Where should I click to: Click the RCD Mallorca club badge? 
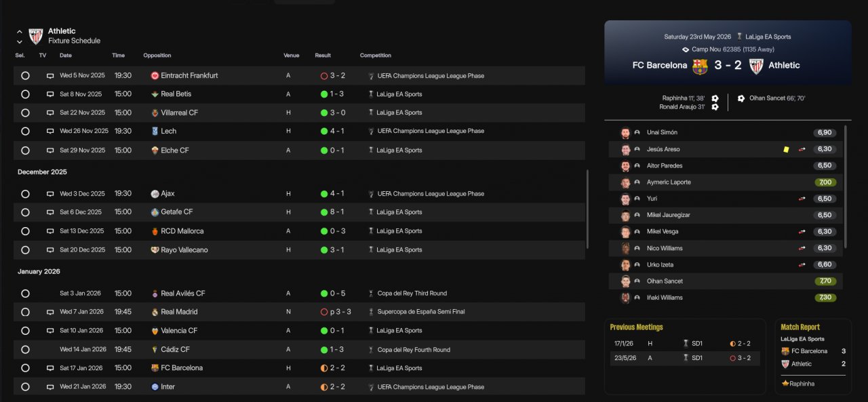coord(155,231)
